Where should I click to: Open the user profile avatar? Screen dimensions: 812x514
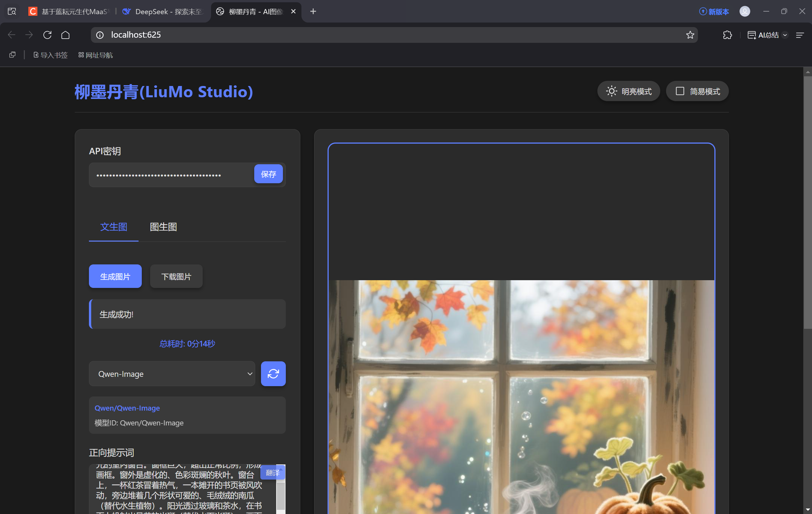click(x=745, y=12)
